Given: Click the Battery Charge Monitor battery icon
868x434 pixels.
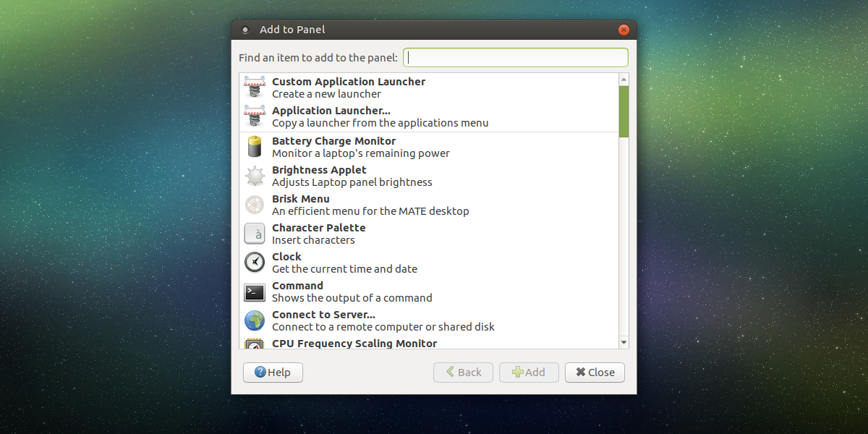Looking at the screenshot, I should 255,147.
